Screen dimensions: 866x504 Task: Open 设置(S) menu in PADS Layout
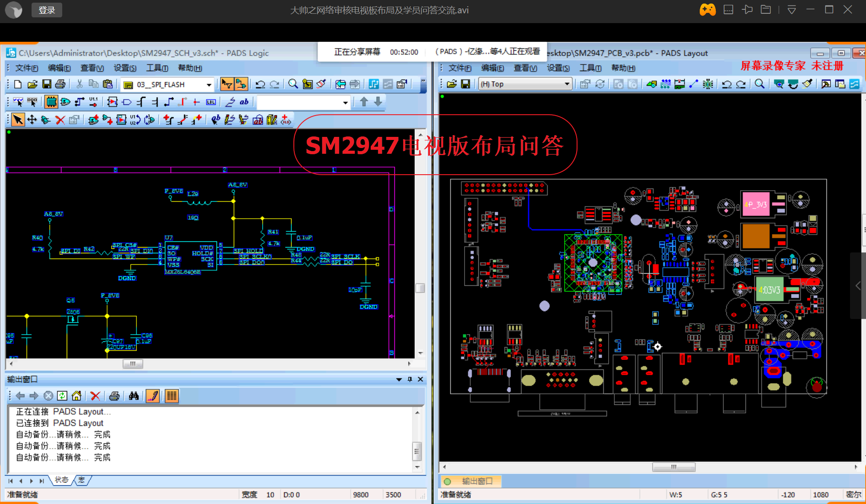[x=558, y=68]
